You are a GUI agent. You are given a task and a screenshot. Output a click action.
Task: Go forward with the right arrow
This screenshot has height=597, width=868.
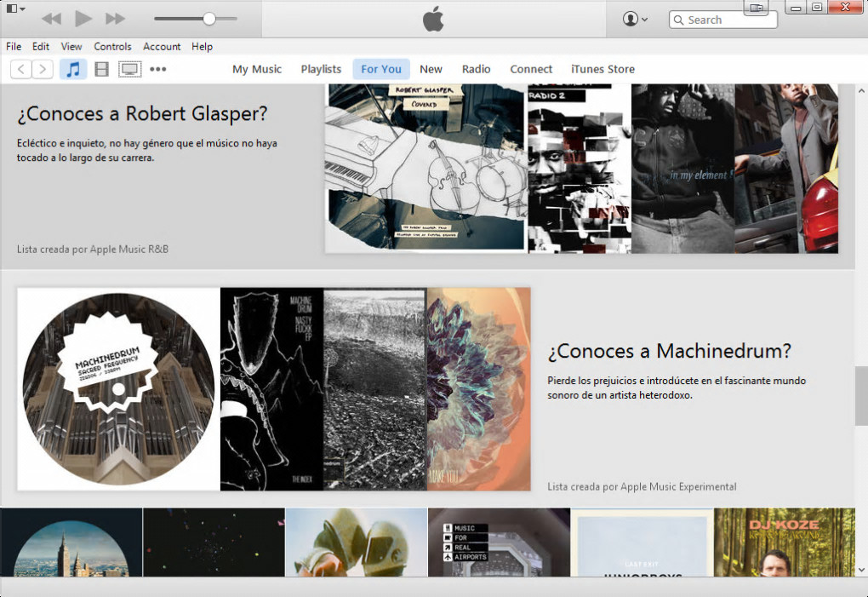(x=43, y=69)
